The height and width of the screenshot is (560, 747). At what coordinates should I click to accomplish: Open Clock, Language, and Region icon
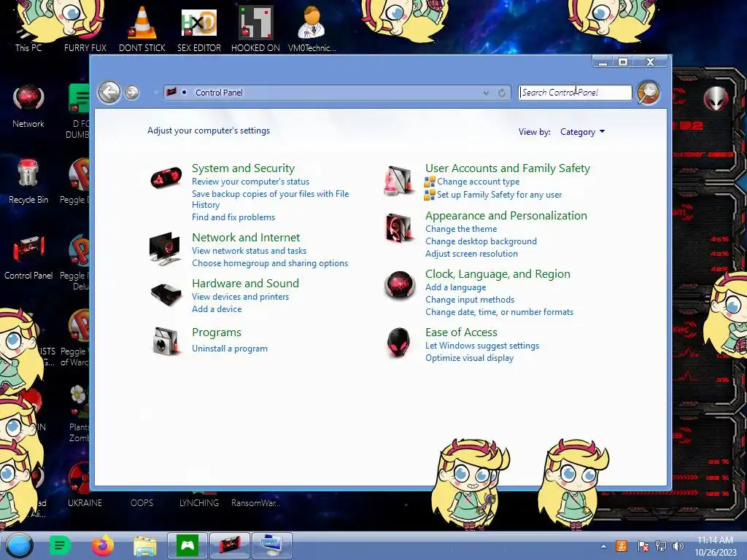pyautogui.click(x=399, y=285)
